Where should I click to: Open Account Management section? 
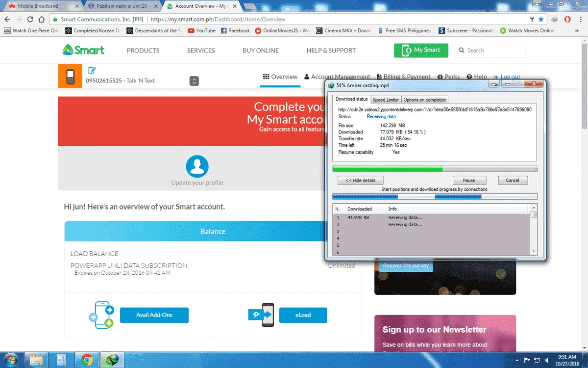pos(337,77)
